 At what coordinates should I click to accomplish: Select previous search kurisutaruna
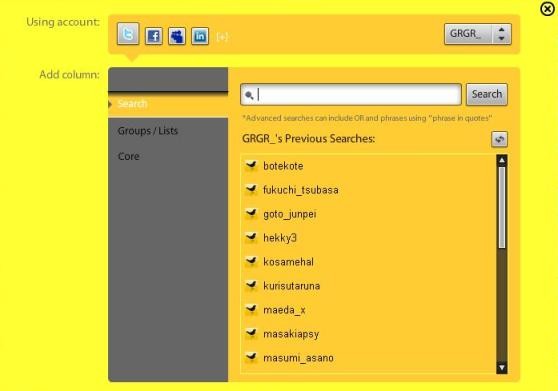(291, 286)
